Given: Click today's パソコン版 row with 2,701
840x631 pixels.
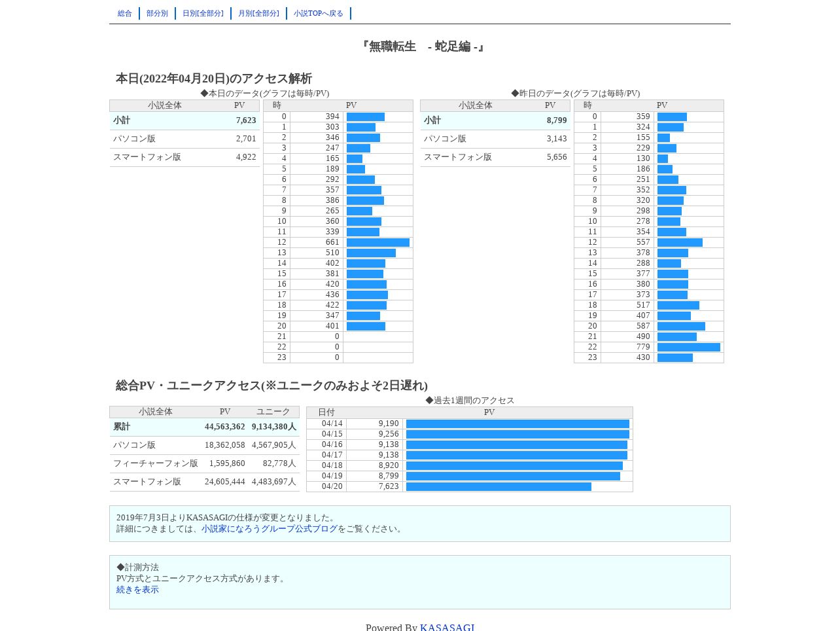Looking at the screenshot, I should [184, 139].
